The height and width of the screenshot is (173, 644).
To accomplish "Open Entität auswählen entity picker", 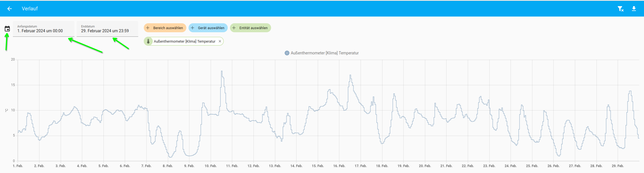I will (253, 28).
